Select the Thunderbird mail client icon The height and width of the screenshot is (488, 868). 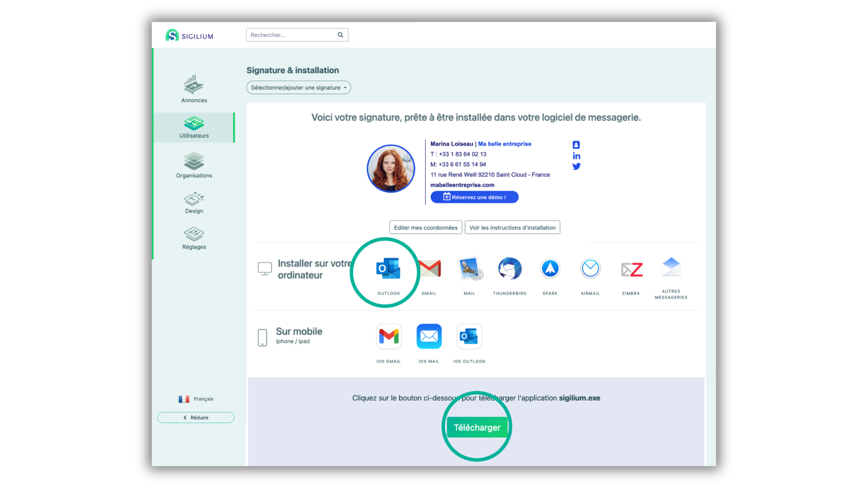pyautogui.click(x=509, y=269)
